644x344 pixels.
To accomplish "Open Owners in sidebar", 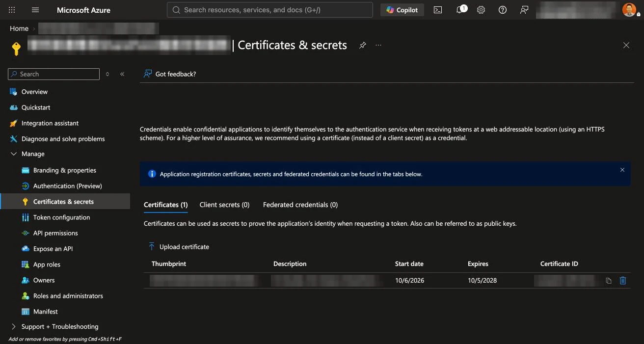I will pyautogui.click(x=44, y=280).
